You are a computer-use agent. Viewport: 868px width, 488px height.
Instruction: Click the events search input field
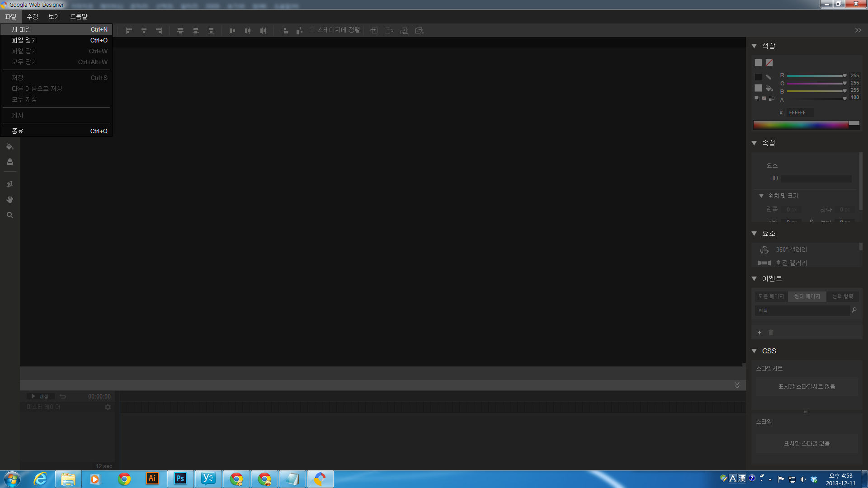click(x=802, y=310)
